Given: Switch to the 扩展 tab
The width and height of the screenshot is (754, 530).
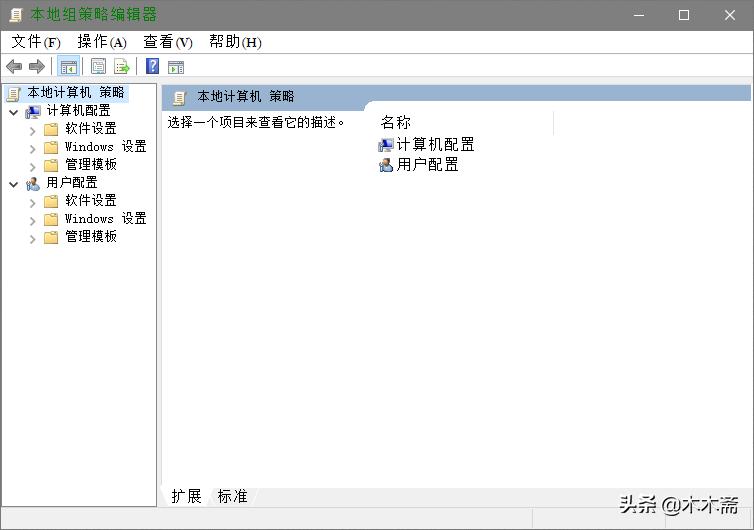Looking at the screenshot, I should (187, 496).
